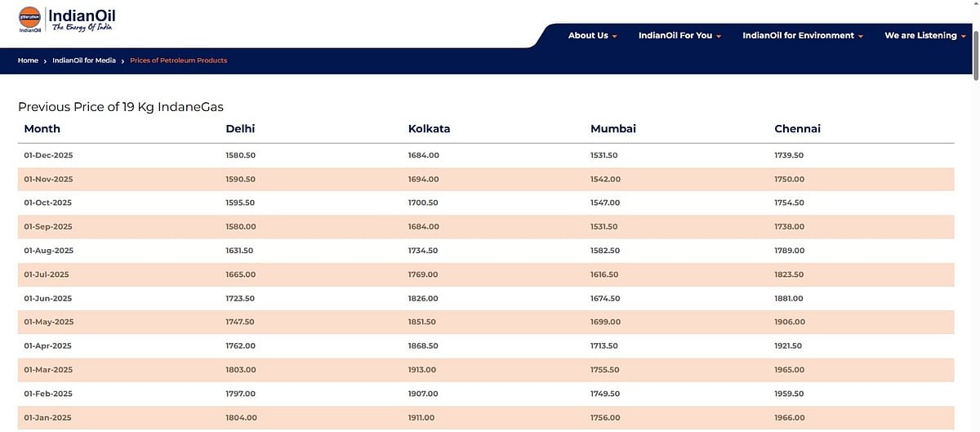Click Chennai price 1965.00 for March
980x432 pixels.
click(x=789, y=370)
